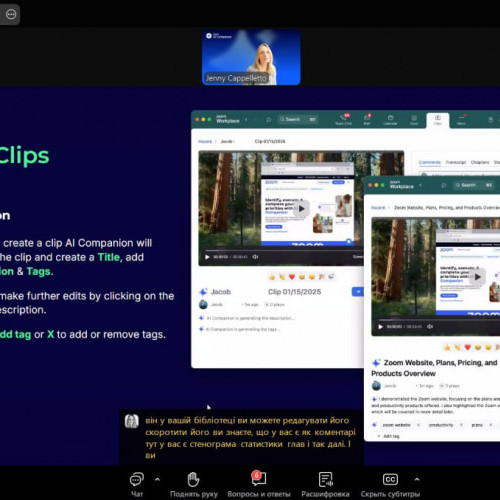The image size is (500, 500).
Task: Open the ellipsis more-options button at top left
Action: 11,14
